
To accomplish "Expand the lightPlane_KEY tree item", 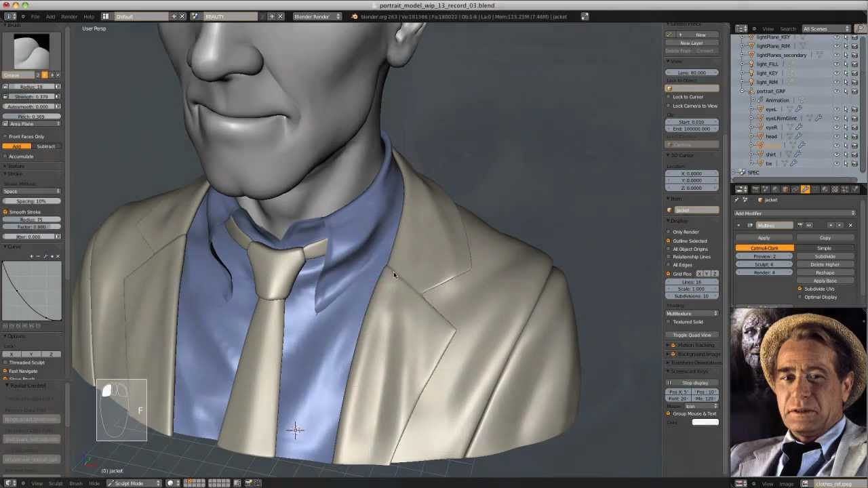I will pyautogui.click(x=743, y=37).
